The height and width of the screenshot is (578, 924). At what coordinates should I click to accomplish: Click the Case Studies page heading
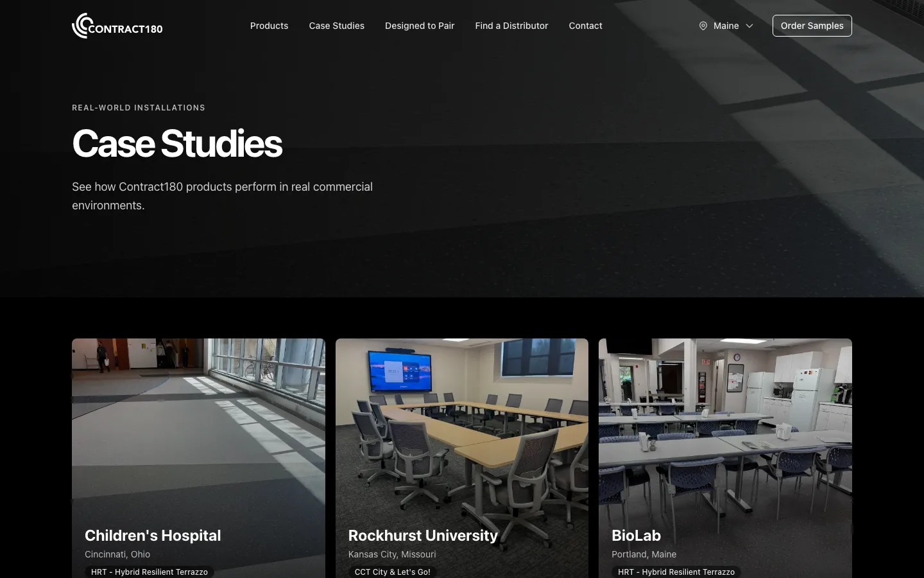click(x=177, y=143)
